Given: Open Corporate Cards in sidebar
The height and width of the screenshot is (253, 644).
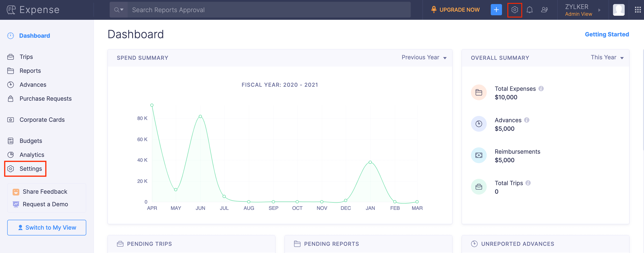Looking at the screenshot, I should pos(42,120).
